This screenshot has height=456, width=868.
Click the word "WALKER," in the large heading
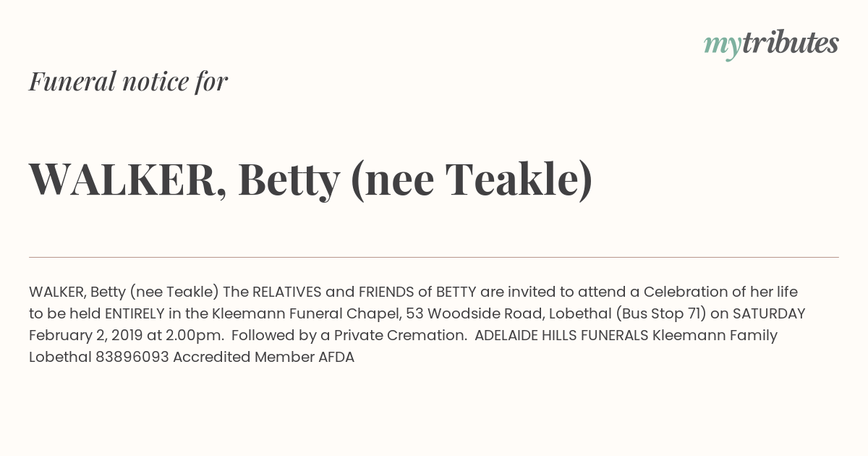pos(127,180)
